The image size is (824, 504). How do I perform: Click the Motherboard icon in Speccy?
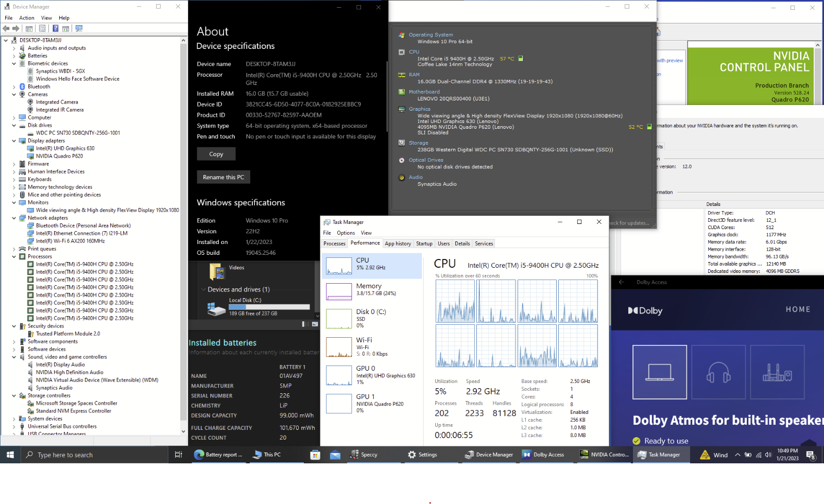click(x=402, y=92)
